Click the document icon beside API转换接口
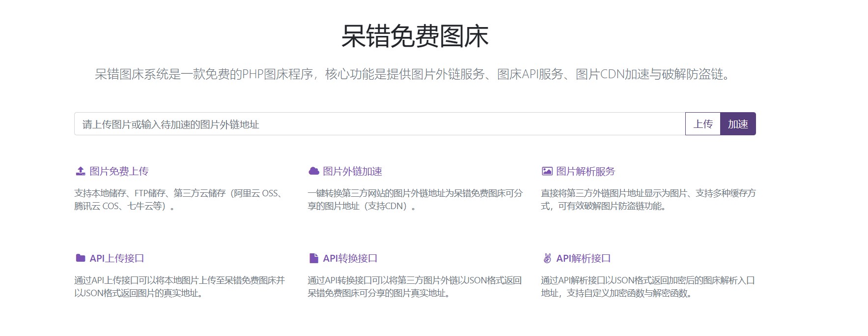This screenshot has width=868, height=336. click(313, 258)
